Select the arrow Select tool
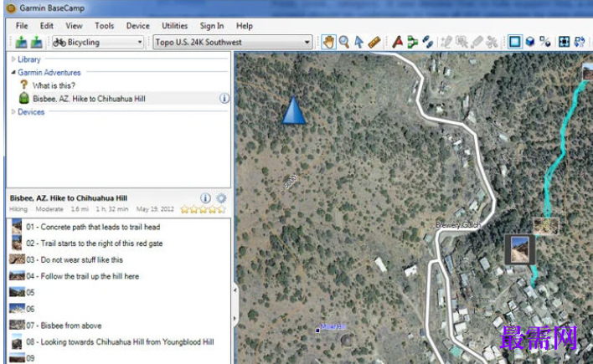The height and width of the screenshot is (364, 593). pyautogui.click(x=359, y=42)
